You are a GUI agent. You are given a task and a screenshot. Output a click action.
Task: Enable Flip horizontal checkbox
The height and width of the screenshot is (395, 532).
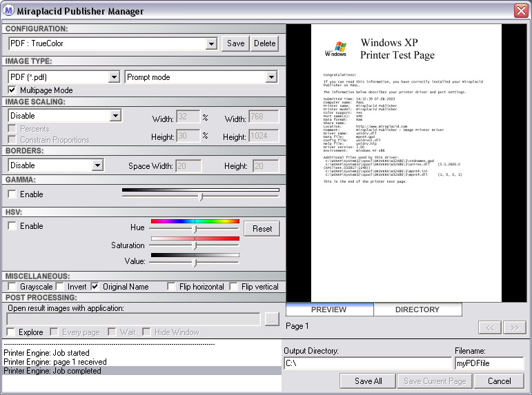(171, 287)
